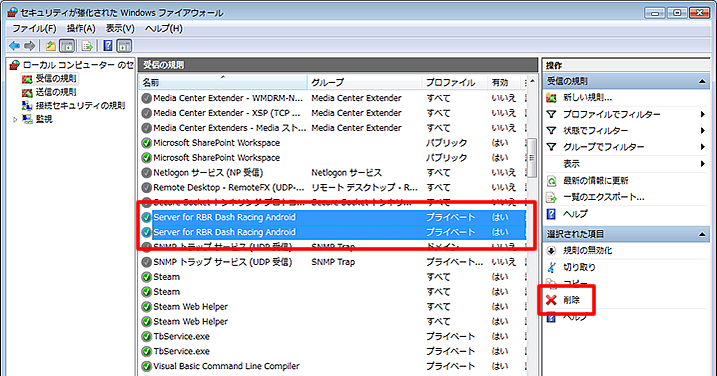
Task: Sort by the 名前 column header
Action: coord(223,82)
